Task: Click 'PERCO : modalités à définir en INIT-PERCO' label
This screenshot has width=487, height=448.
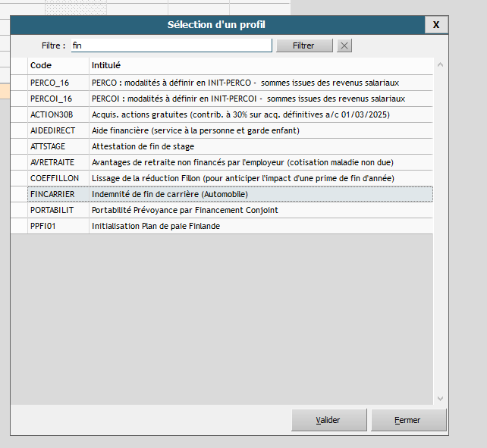Action: pos(171,83)
